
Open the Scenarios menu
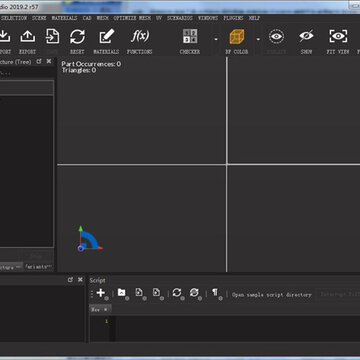pos(180,18)
